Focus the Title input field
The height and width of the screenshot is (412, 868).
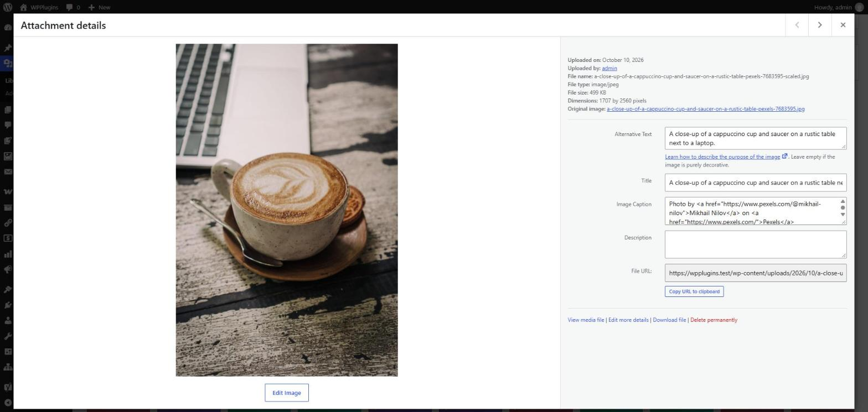(755, 182)
